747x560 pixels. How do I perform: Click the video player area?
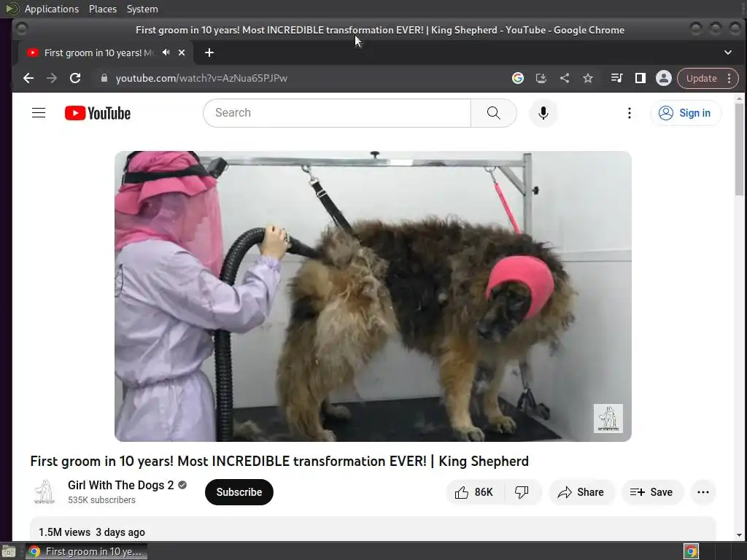[x=373, y=296]
